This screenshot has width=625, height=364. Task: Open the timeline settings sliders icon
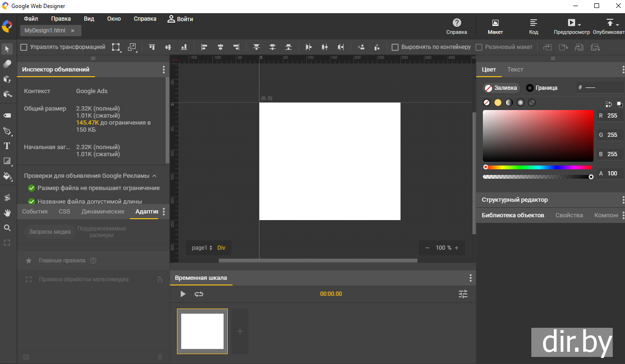click(463, 294)
